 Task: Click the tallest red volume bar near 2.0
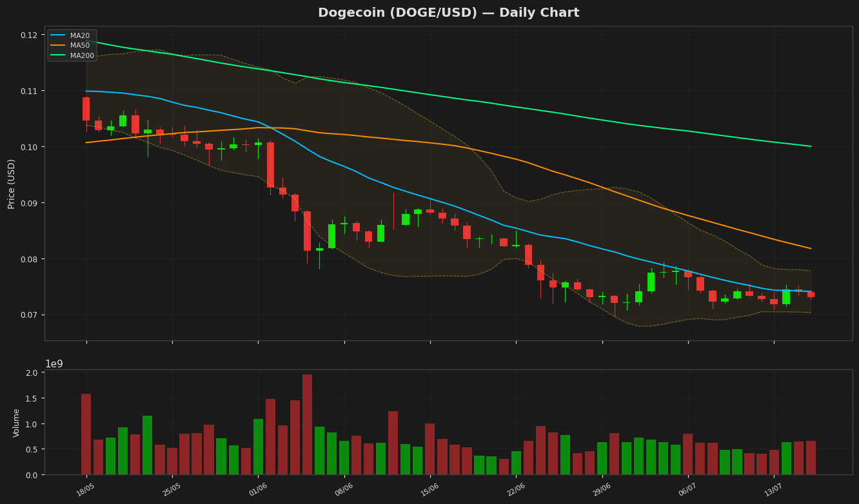tap(307, 425)
